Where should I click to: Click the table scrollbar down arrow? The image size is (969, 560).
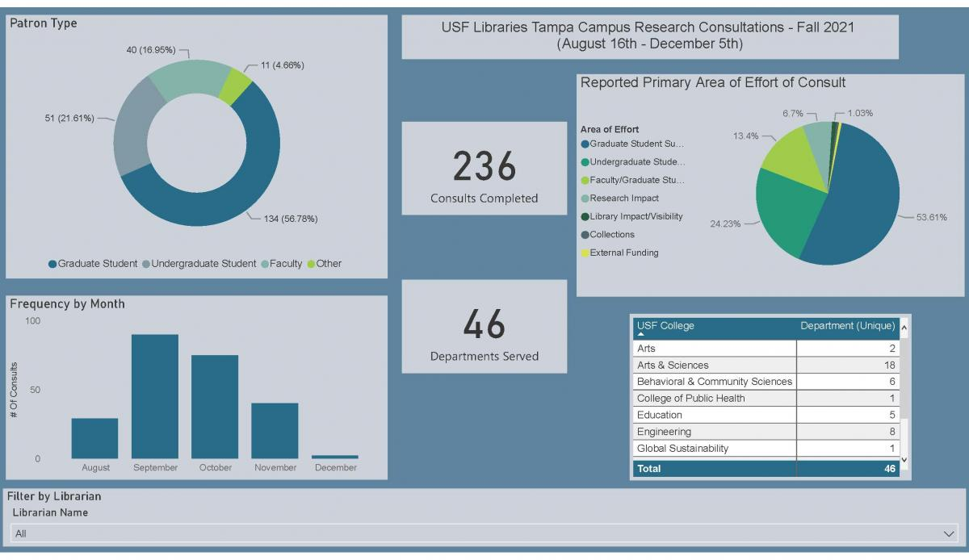click(904, 460)
